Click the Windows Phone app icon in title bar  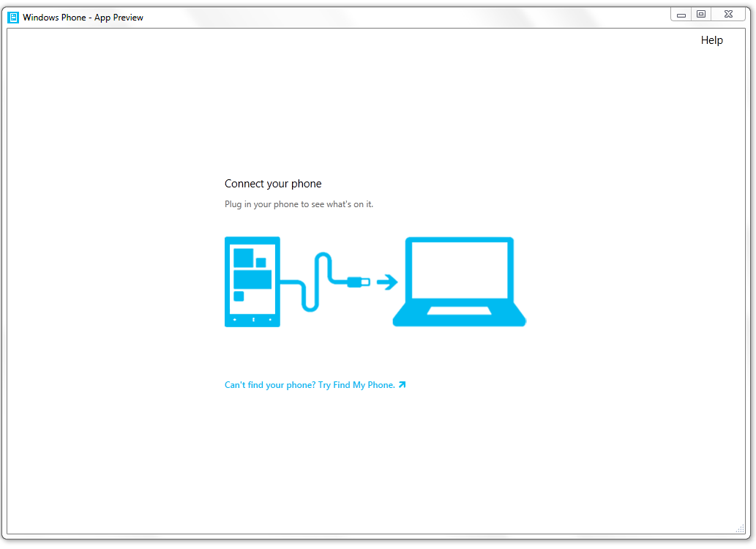coord(13,18)
